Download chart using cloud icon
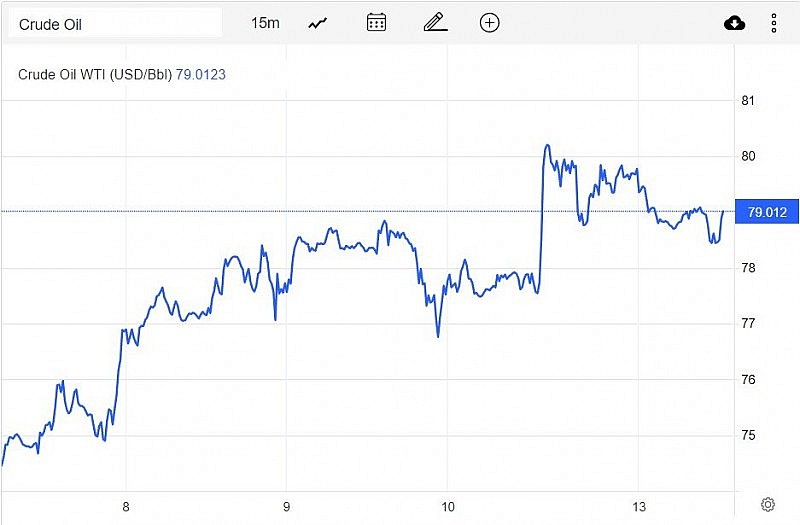 735,23
